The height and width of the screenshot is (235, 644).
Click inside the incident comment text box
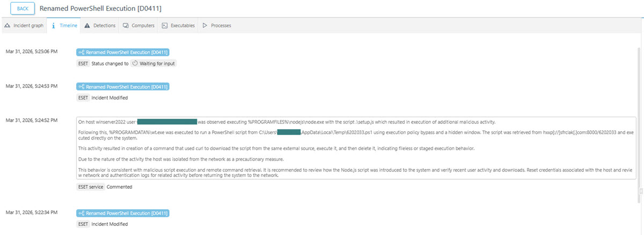tap(354, 148)
